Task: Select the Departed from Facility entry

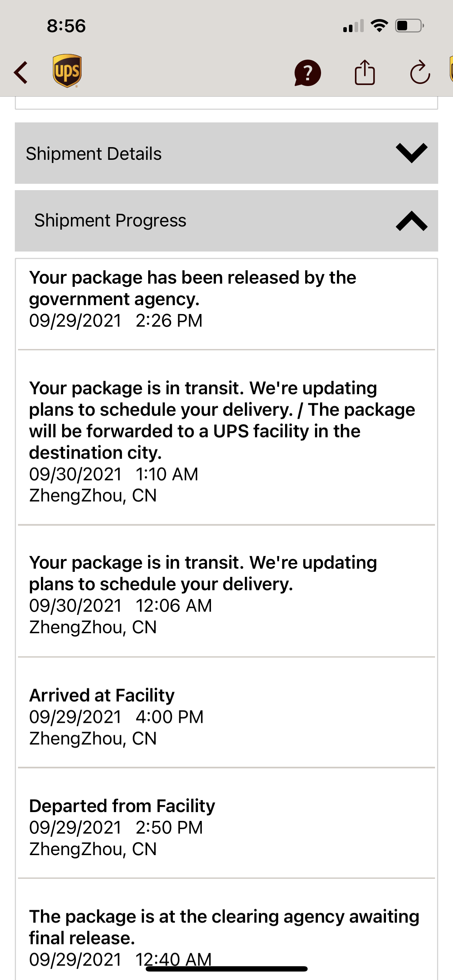Action: pos(122,827)
